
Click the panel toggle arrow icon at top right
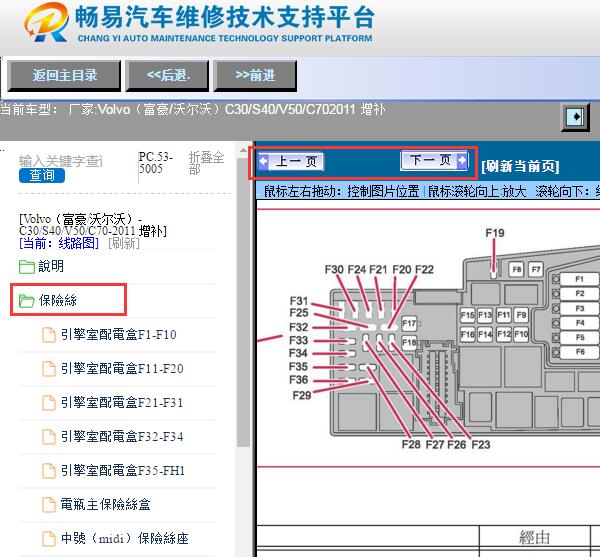pos(575,116)
